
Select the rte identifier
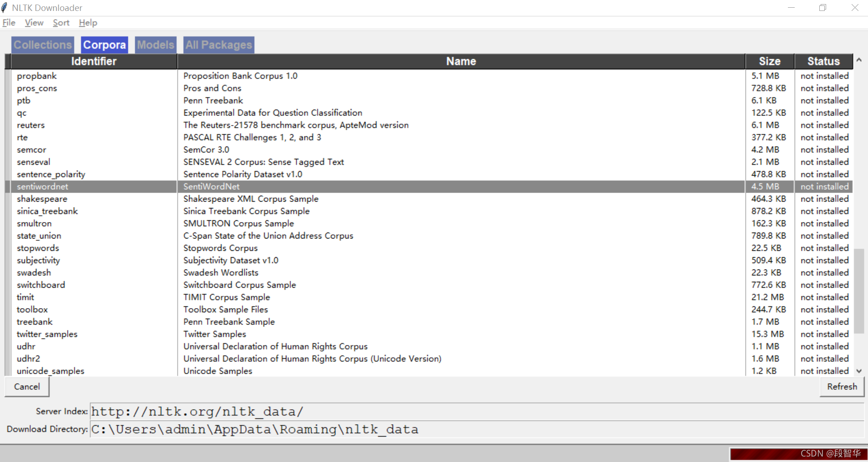[x=22, y=137]
